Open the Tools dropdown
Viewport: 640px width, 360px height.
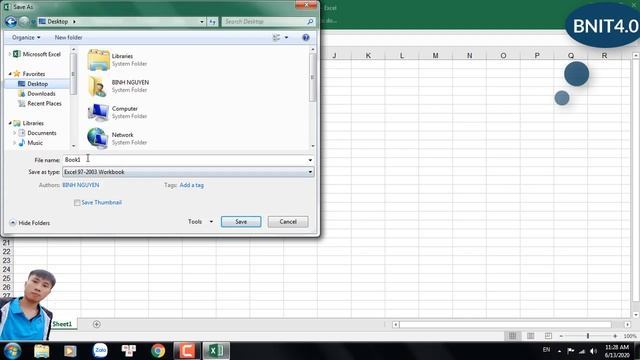coord(200,222)
